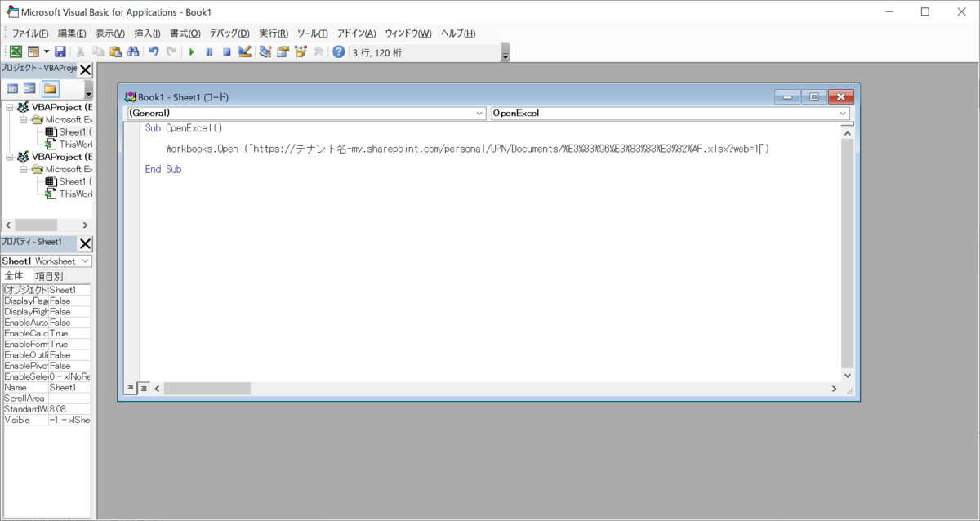Viewport: 980px width, 521px height.
Task: Open the 表示 menu
Action: pos(110,33)
